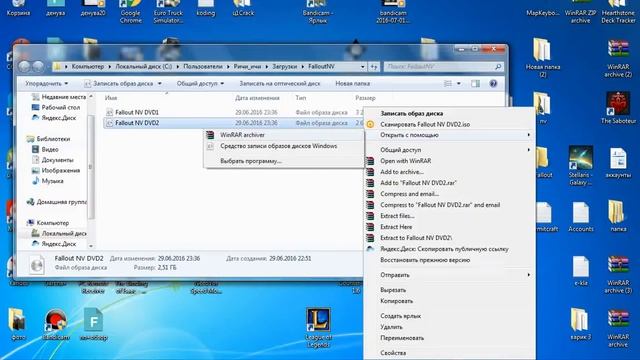Sort by the Имя column header
The image size is (640, 360).
[111, 98]
